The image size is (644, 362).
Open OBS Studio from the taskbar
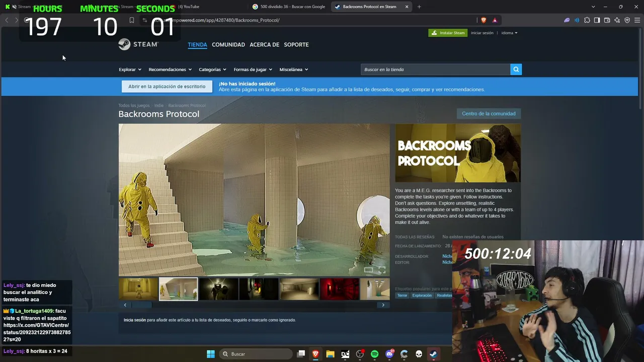point(360,354)
